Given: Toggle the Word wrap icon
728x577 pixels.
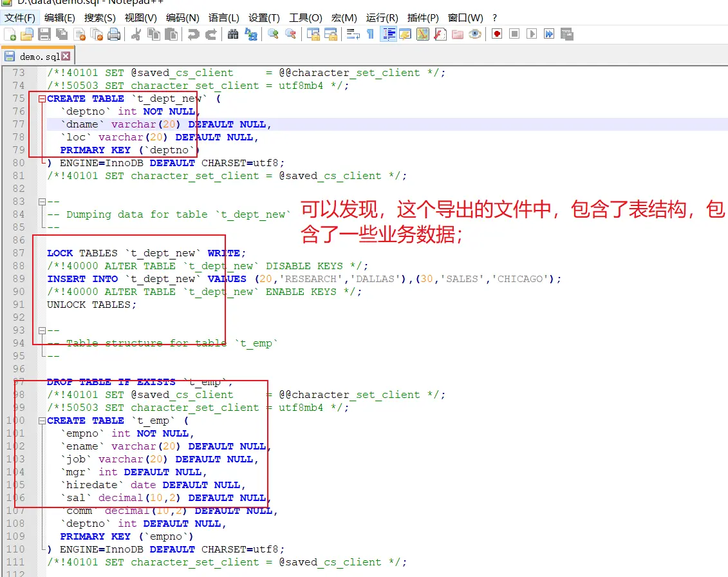Looking at the screenshot, I should [353, 34].
